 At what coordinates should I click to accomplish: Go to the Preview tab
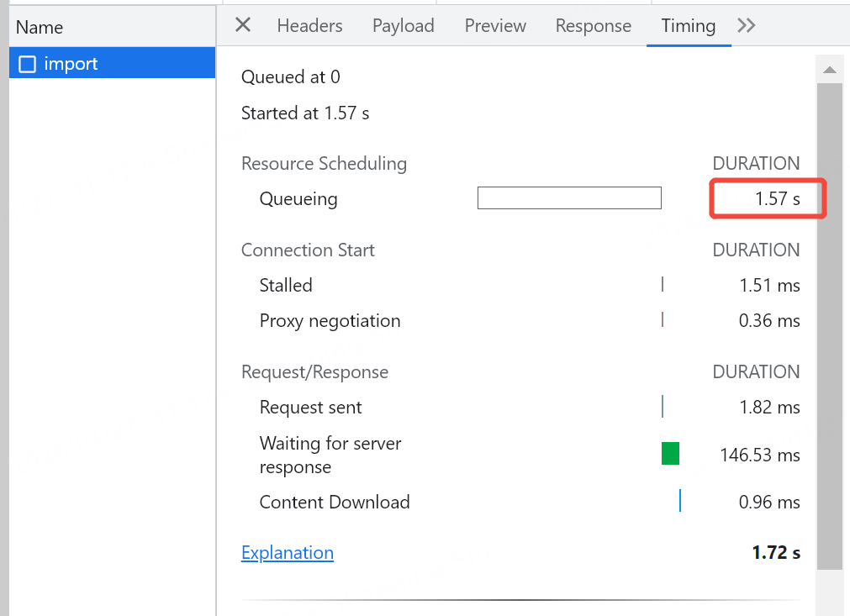[495, 26]
